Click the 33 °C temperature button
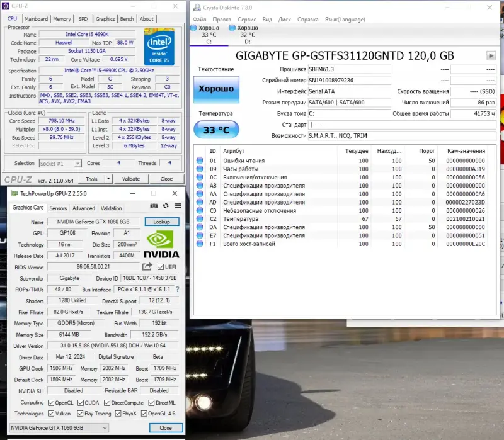Image resolution: width=504 pixels, height=440 pixels. pos(216,130)
